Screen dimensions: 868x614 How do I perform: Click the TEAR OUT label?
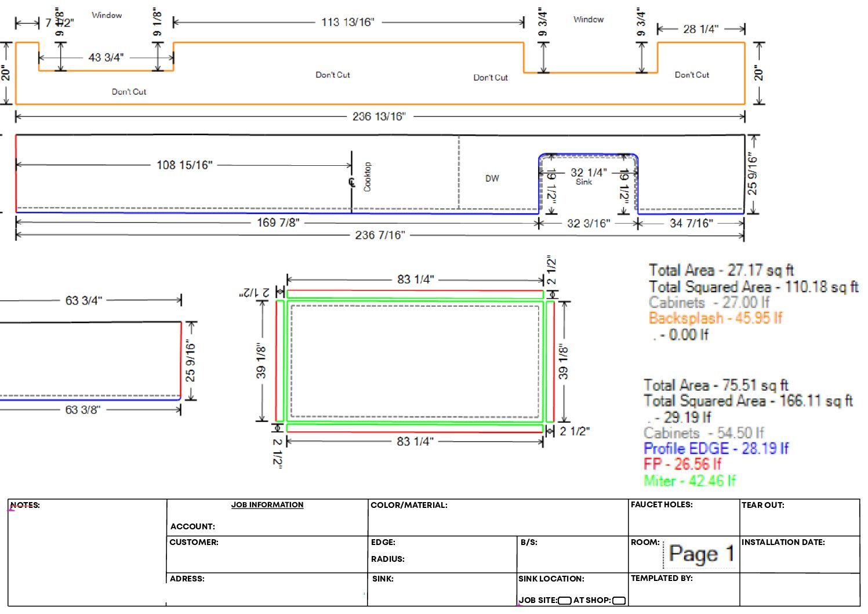point(763,505)
